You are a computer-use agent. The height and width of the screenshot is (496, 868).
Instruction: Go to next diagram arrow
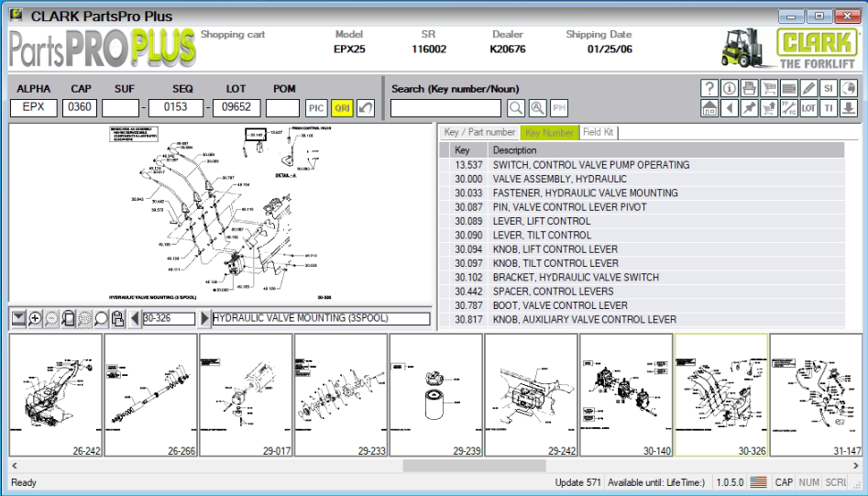204,318
